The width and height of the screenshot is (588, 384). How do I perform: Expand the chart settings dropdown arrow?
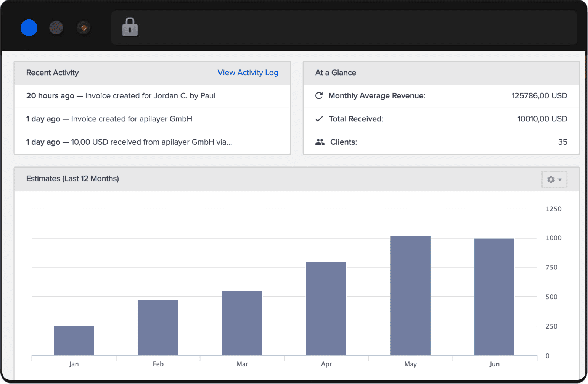(560, 179)
